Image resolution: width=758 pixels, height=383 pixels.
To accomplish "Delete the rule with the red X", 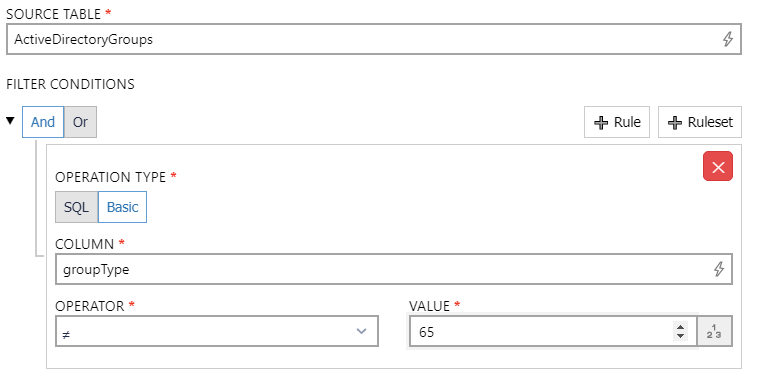I will 718,166.
